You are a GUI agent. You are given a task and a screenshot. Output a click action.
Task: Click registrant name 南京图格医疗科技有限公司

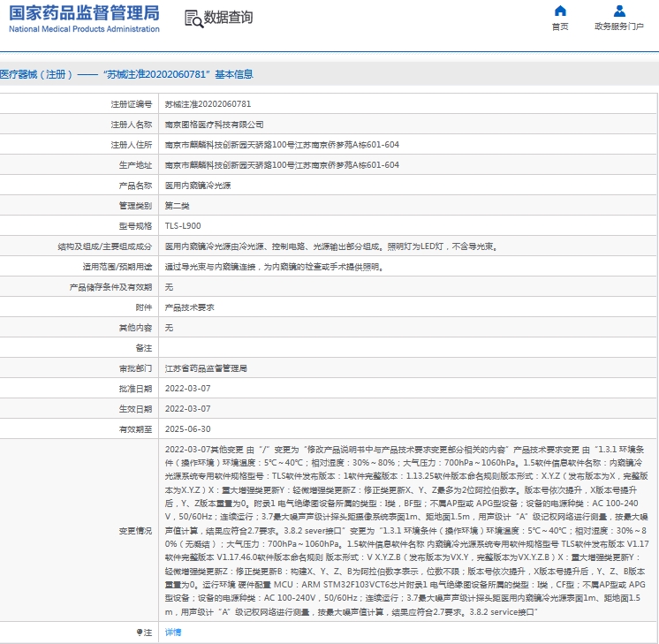214,125
